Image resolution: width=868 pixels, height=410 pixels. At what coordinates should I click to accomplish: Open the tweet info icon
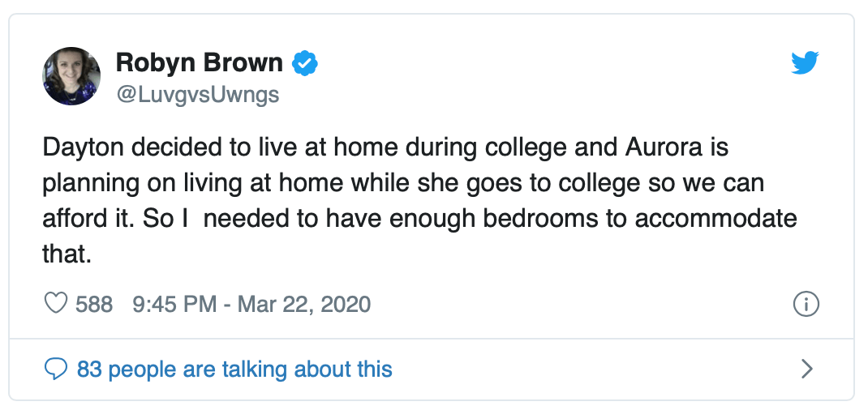806,304
